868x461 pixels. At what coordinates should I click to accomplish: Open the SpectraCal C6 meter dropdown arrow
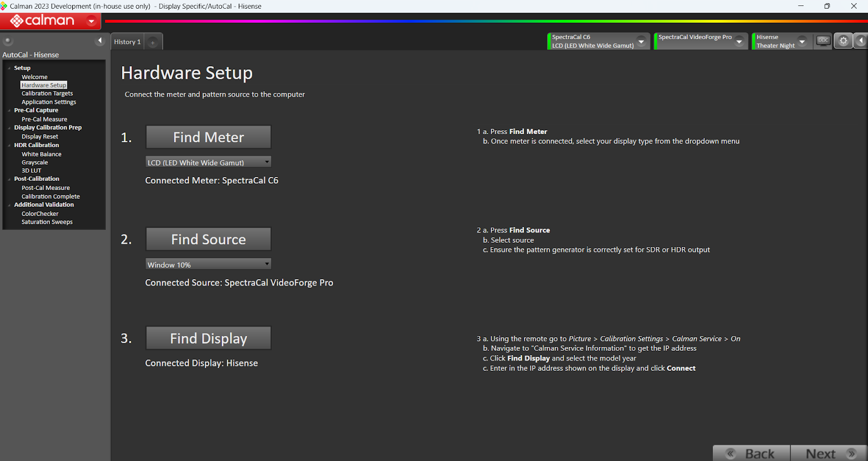tap(641, 41)
